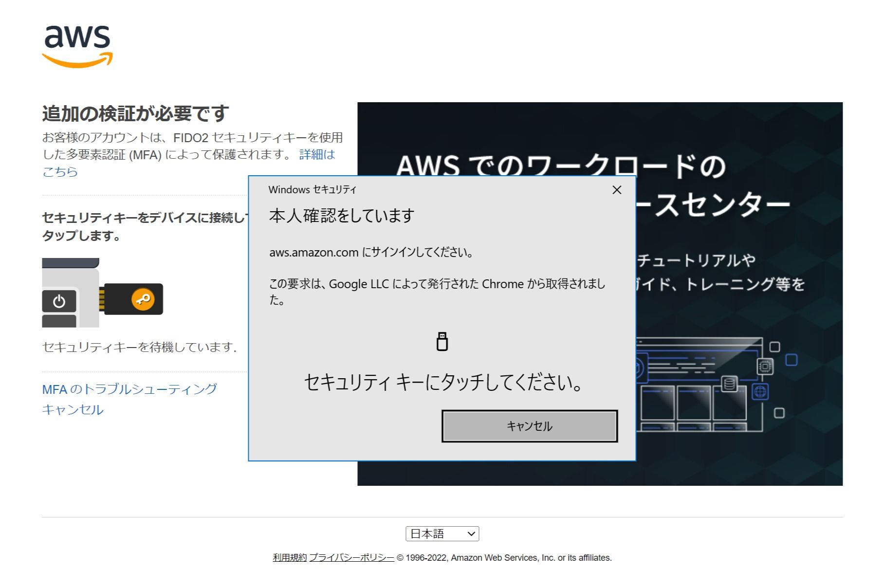Click the 本人確認をしています dialog title
This screenshot has height=588, width=883.
click(342, 215)
